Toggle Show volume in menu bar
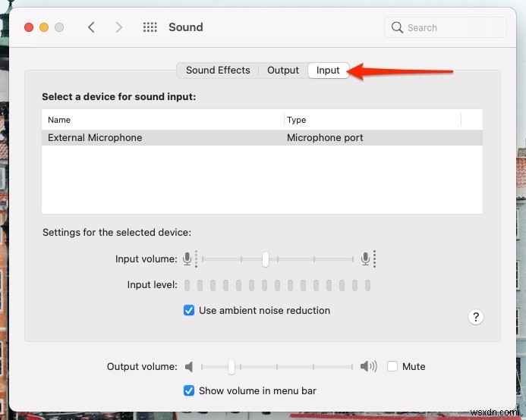This screenshot has width=526, height=420. pyautogui.click(x=189, y=390)
